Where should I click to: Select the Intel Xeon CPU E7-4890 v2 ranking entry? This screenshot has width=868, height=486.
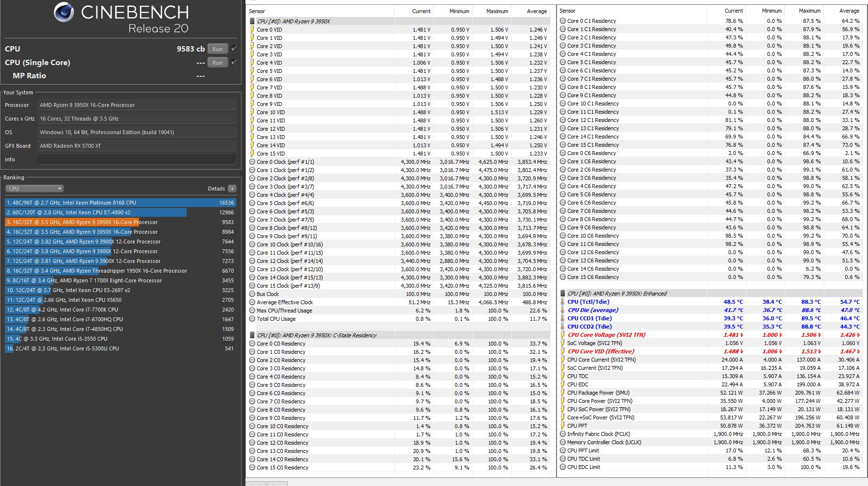pyautogui.click(x=121, y=212)
